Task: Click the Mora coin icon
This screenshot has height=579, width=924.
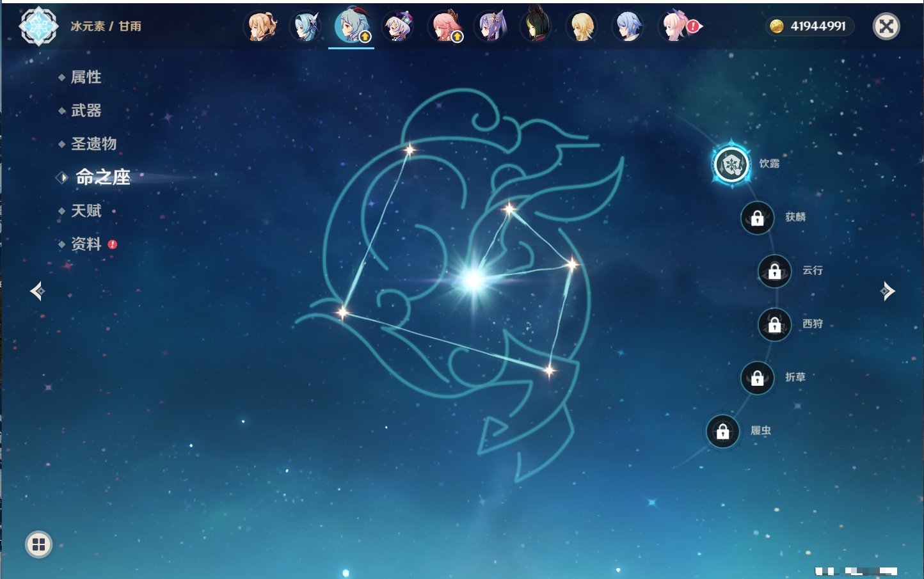Action: pos(777,26)
